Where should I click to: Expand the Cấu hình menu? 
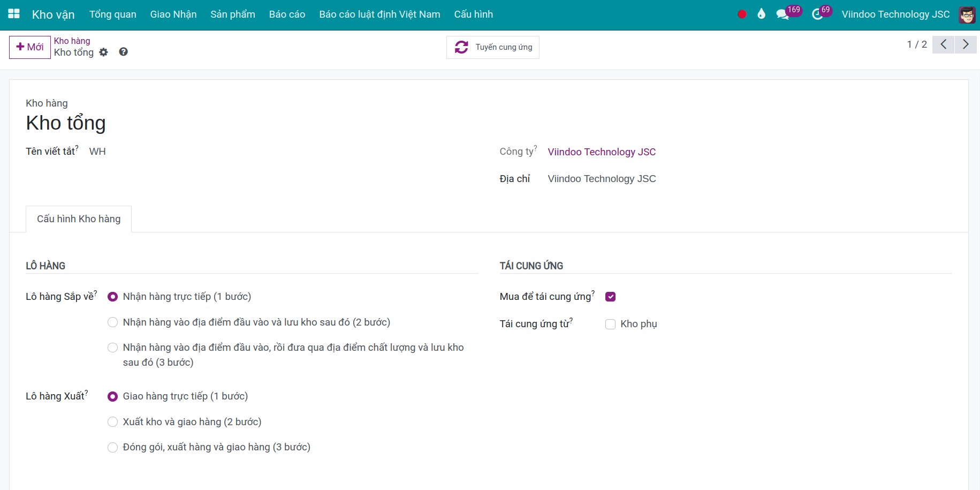[473, 14]
